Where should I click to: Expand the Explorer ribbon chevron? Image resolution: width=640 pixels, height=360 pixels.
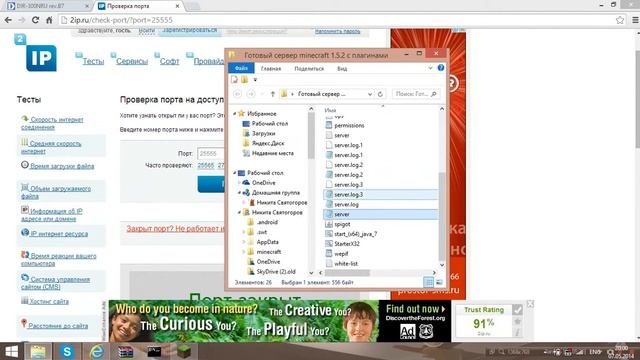pyautogui.click(x=430, y=68)
